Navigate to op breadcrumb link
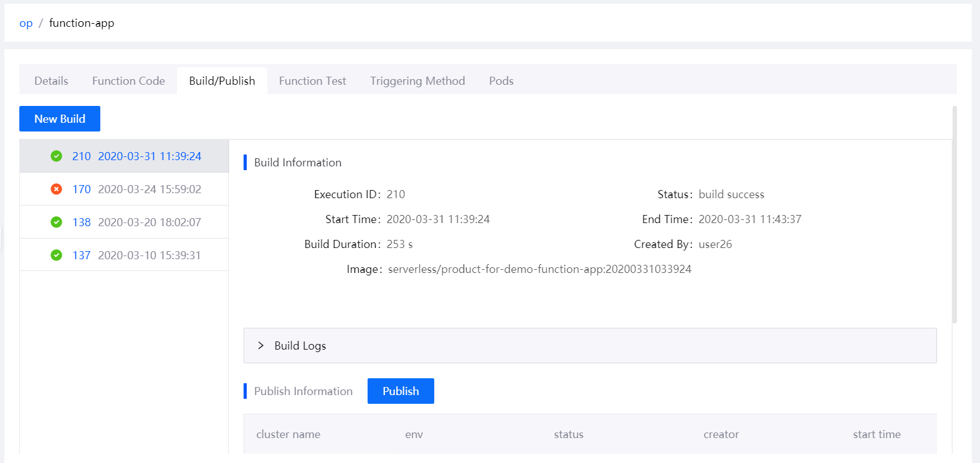The image size is (980, 463). coord(26,23)
